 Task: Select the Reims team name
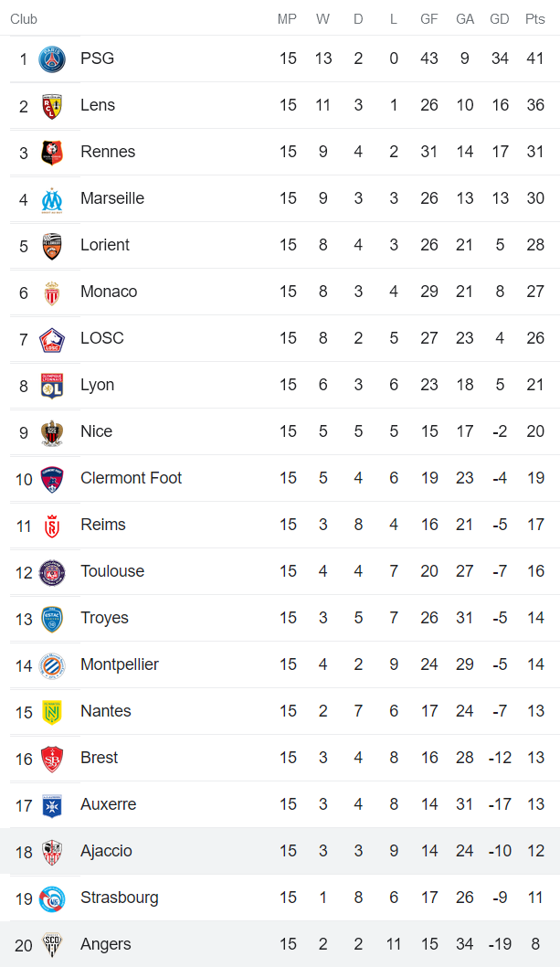click(102, 525)
